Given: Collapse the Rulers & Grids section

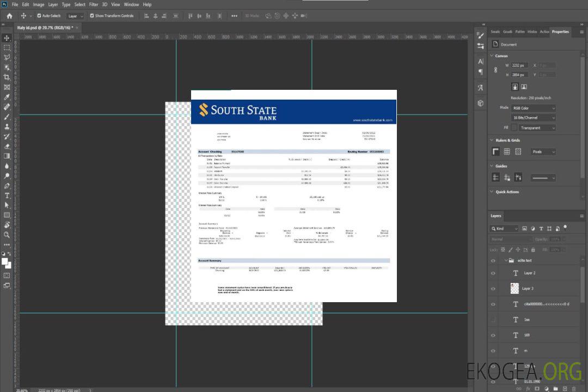Looking at the screenshot, I should [492, 140].
